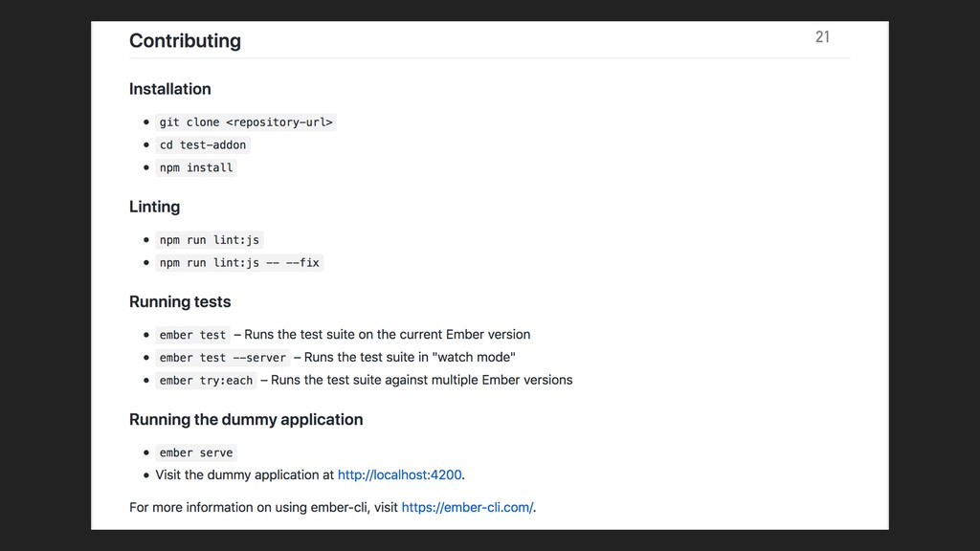
Task: Open the http://localhost:4200 link
Action: (399, 474)
